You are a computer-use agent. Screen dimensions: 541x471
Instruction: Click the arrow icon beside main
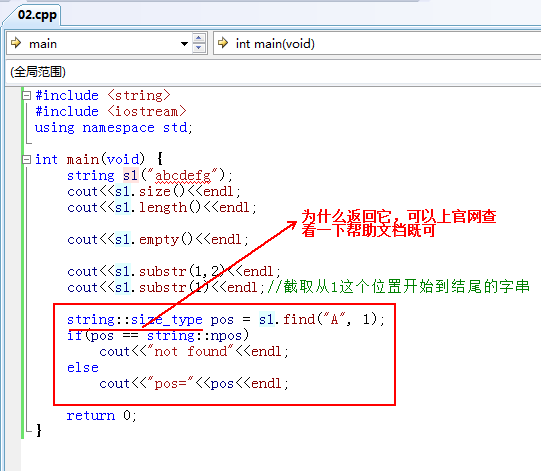pos(16,43)
